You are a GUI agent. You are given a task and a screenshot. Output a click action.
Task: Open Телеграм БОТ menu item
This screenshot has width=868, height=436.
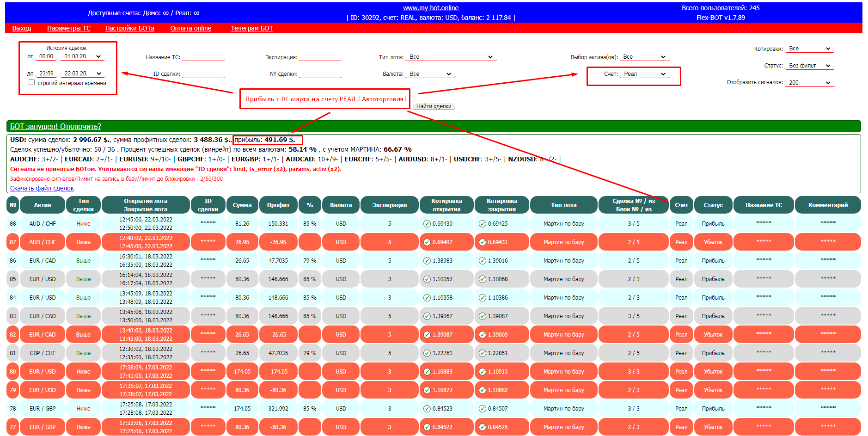[x=252, y=28]
